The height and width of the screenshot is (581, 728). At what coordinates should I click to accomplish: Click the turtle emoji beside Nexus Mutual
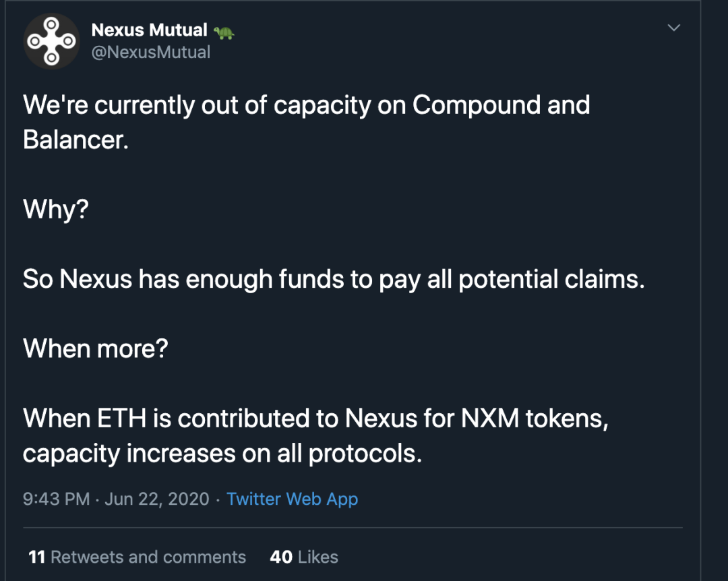click(224, 32)
